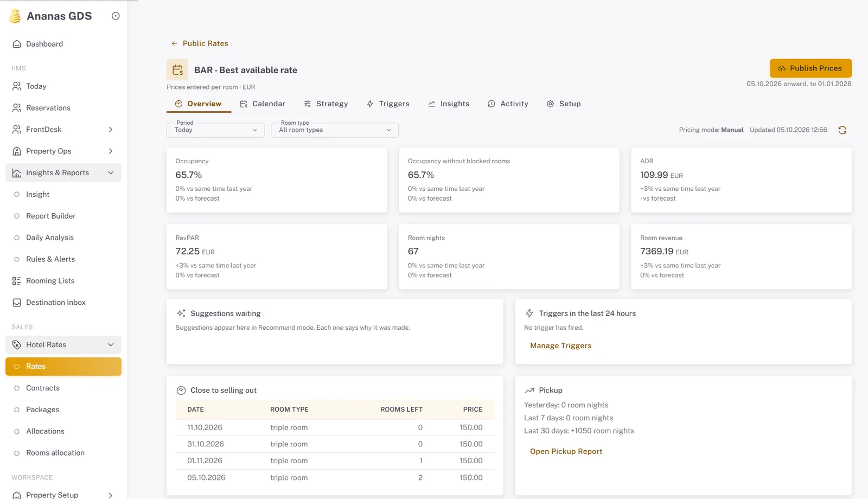Click the sidebar collapse icon beside Ananas GDS

116,16
